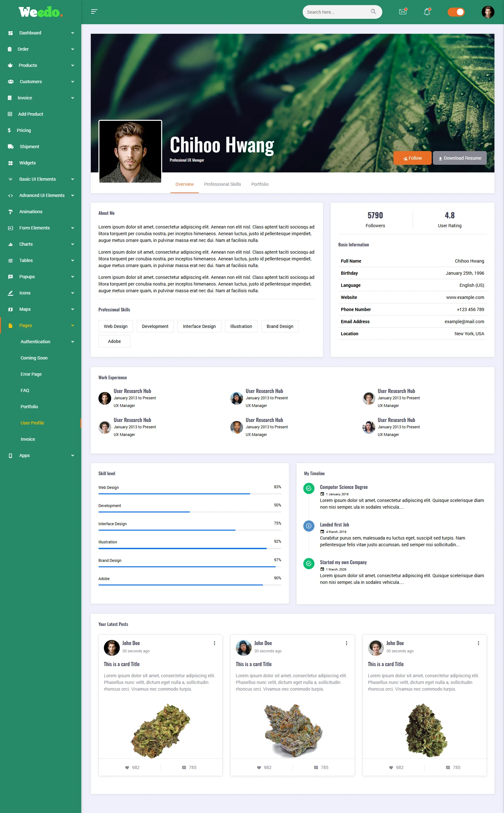Click the example@mail.com email value
This screenshot has height=813, width=504.
464,322
